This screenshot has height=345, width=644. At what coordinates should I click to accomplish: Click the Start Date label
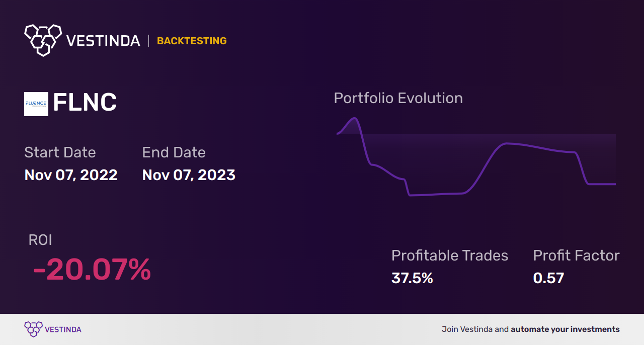(x=60, y=152)
